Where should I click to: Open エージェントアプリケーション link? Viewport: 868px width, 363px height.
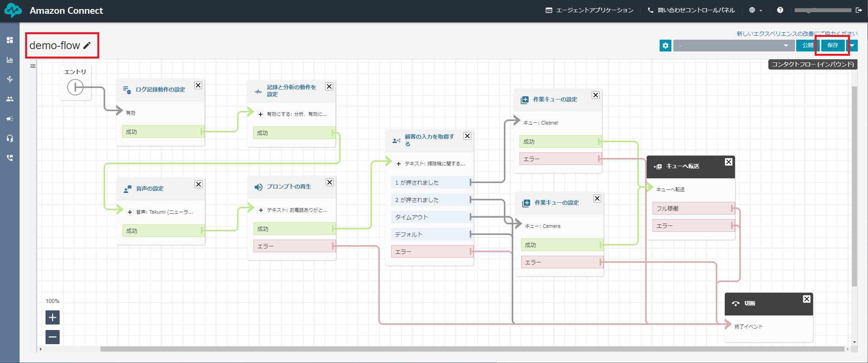click(589, 10)
